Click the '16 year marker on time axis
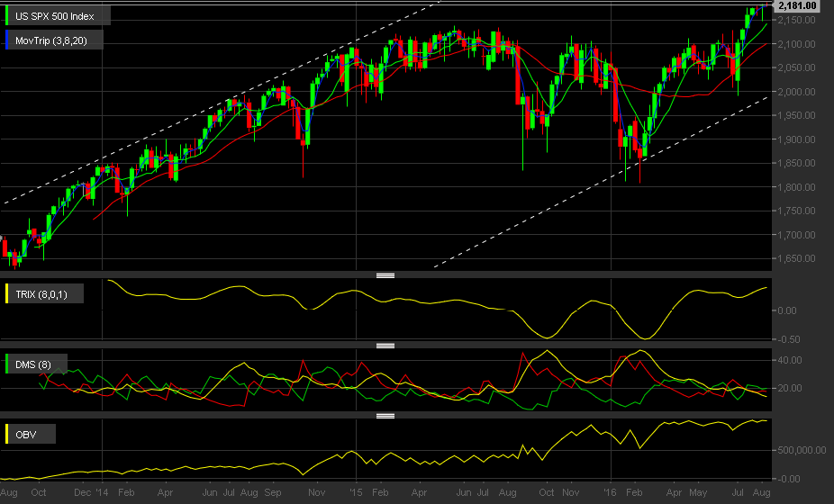 (x=610, y=492)
